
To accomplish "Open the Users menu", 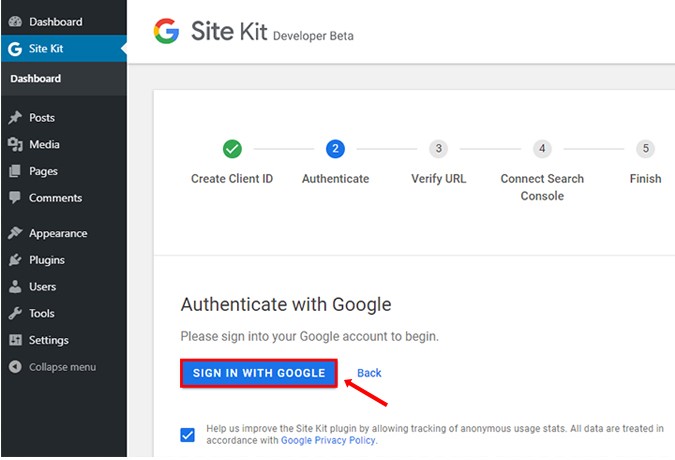I will pyautogui.click(x=64, y=286).
